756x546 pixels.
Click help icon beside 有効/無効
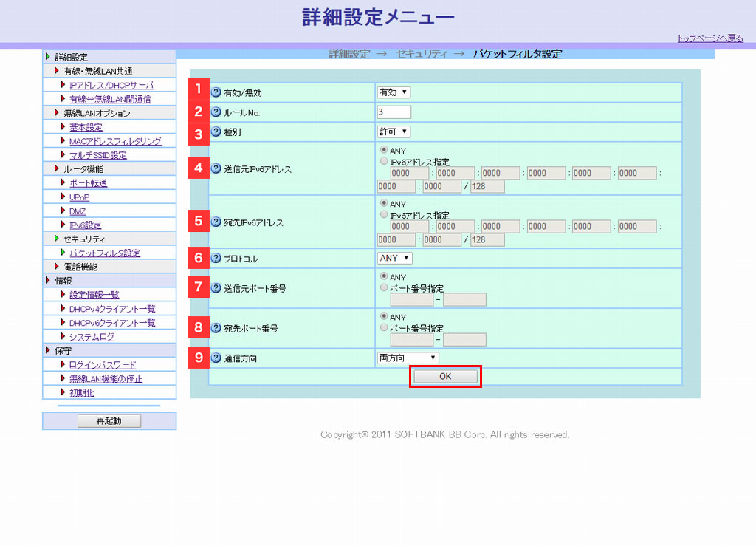click(x=216, y=92)
